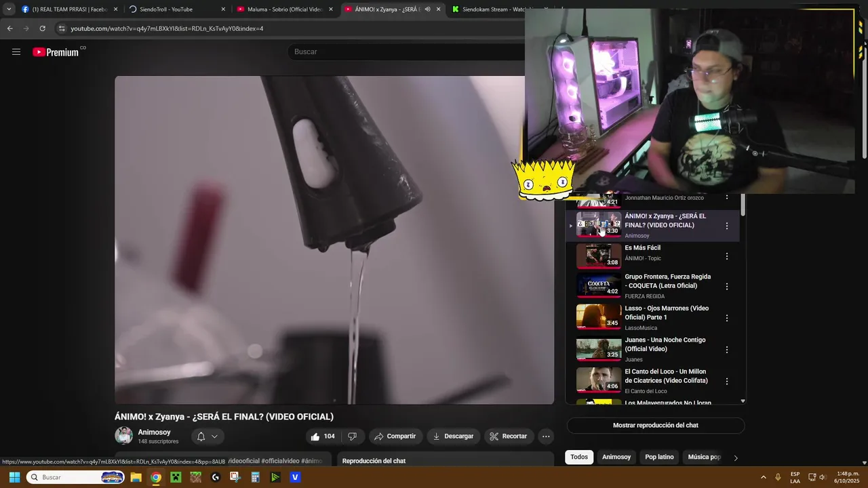The width and height of the screenshot is (868, 488).
Task: Click the playing video frame
Action: pos(334,240)
